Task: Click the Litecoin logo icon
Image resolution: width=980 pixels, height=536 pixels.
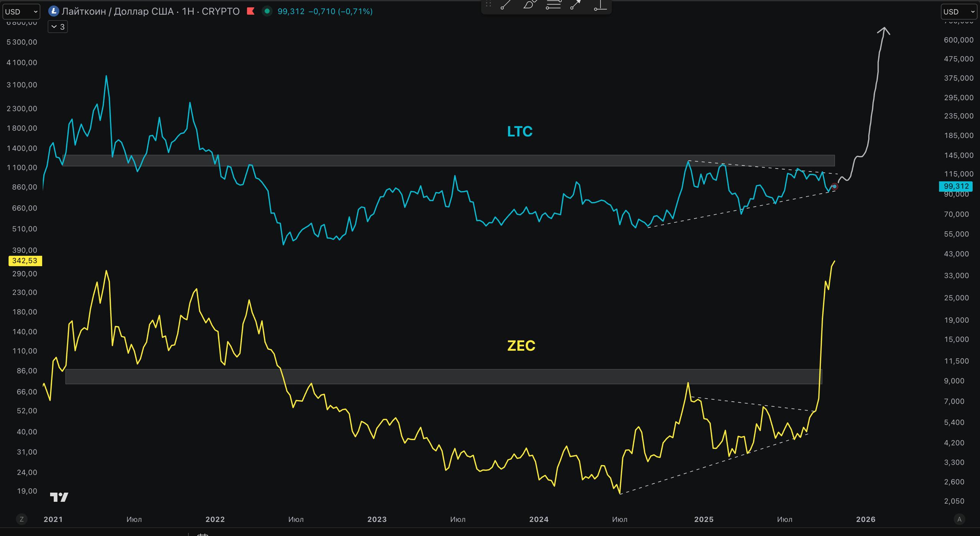Action: coord(54,11)
